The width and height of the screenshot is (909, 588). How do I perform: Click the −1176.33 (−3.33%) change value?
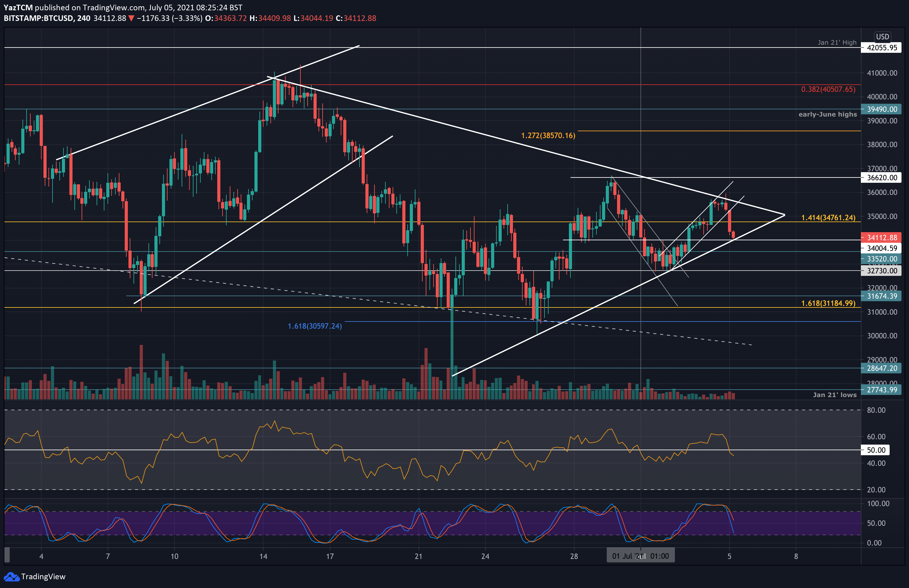169,18
